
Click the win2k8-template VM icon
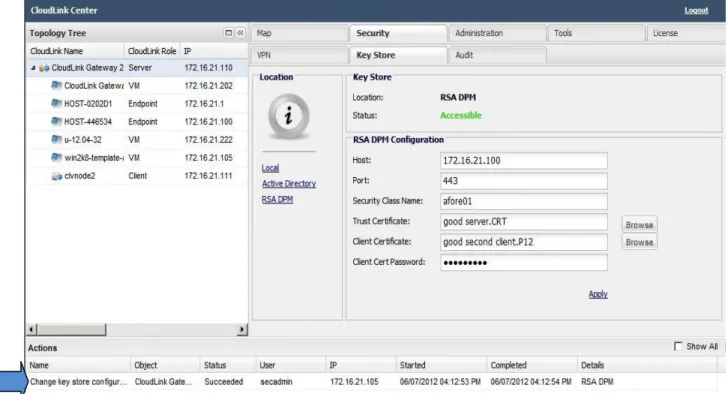57,158
